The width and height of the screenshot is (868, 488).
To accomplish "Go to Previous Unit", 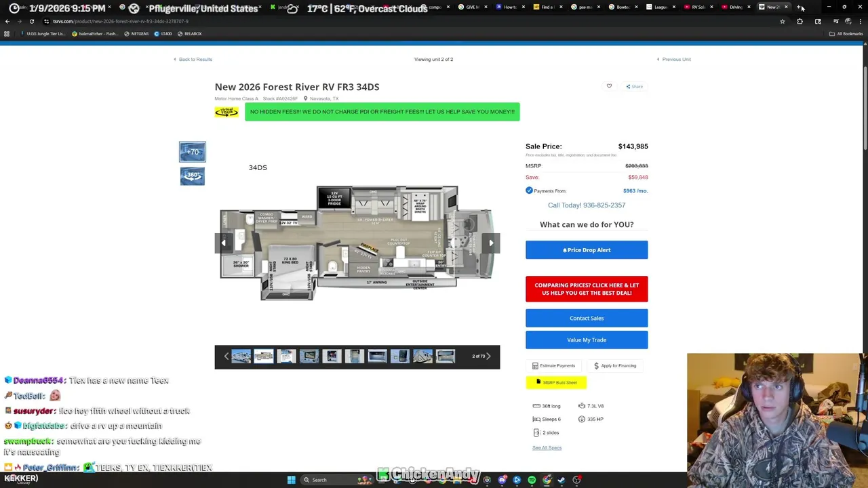I will tap(674, 60).
